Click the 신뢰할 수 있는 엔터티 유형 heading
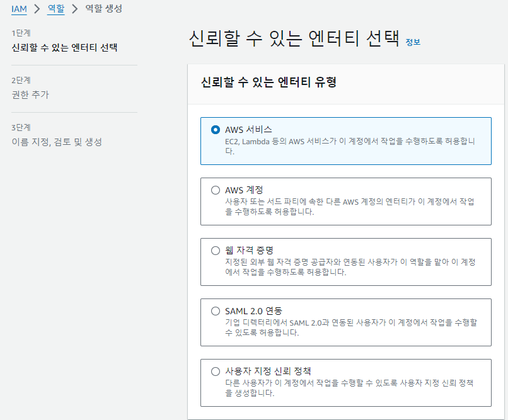 tap(268, 82)
